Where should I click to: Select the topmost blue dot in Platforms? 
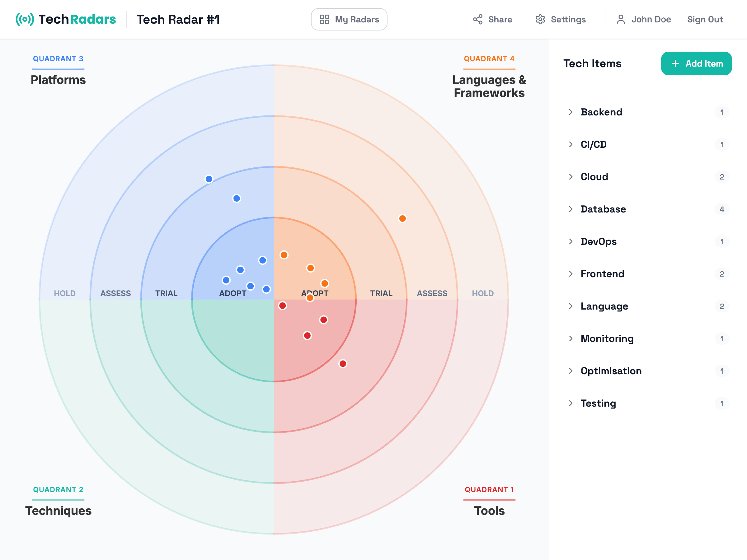[x=209, y=179]
